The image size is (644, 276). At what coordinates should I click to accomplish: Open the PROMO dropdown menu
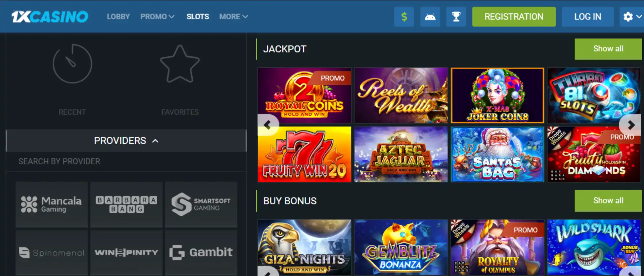pyautogui.click(x=157, y=17)
